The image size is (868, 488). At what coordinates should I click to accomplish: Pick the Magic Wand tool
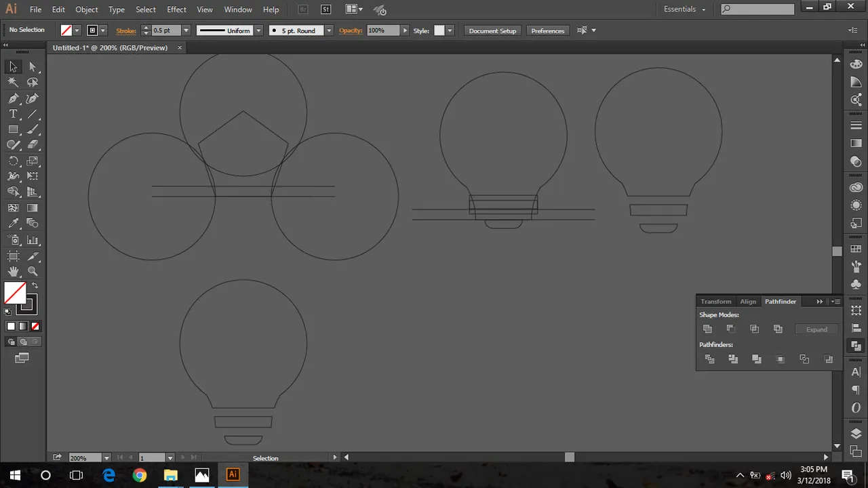point(13,82)
